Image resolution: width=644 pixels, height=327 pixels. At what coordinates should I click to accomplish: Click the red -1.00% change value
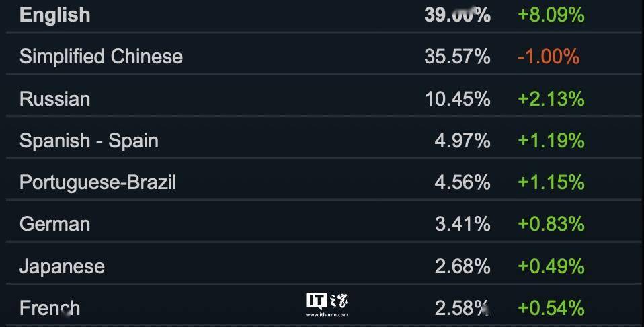click(549, 57)
